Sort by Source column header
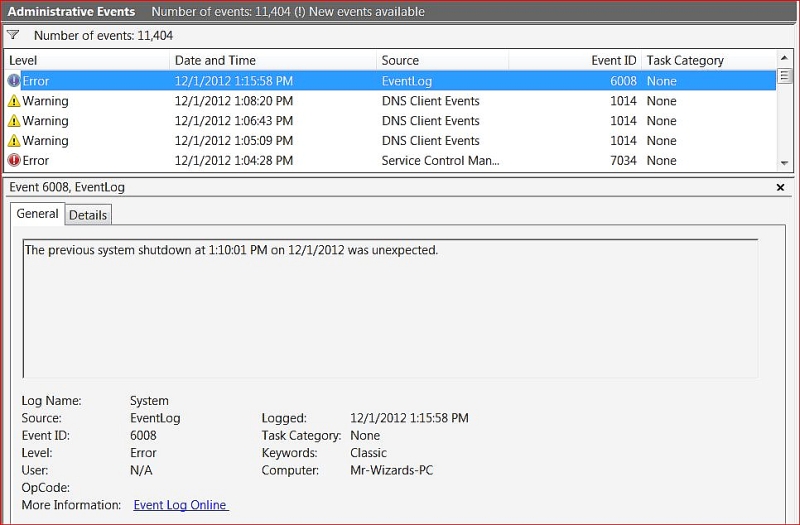This screenshot has width=800, height=525. tap(442, 60)
